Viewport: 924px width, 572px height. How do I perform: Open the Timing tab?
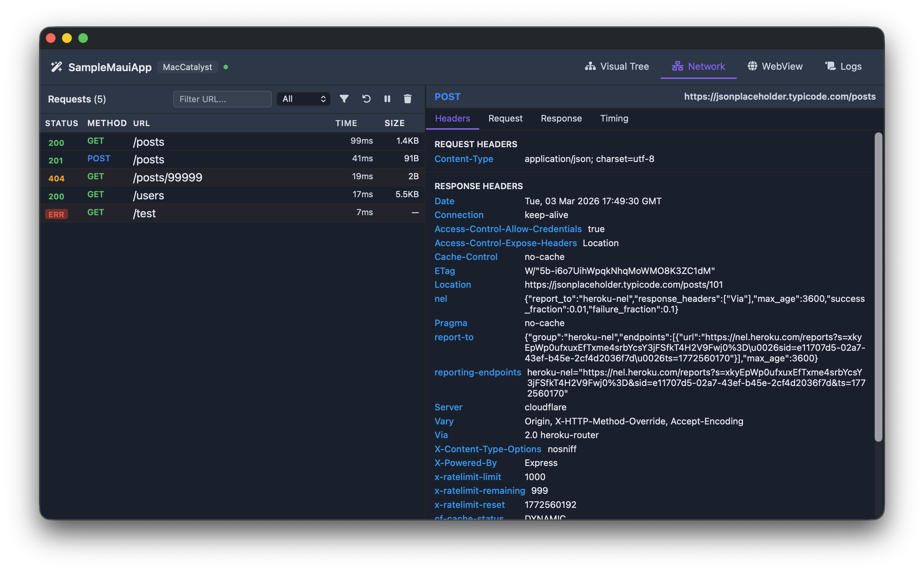[x=613, y=118]
